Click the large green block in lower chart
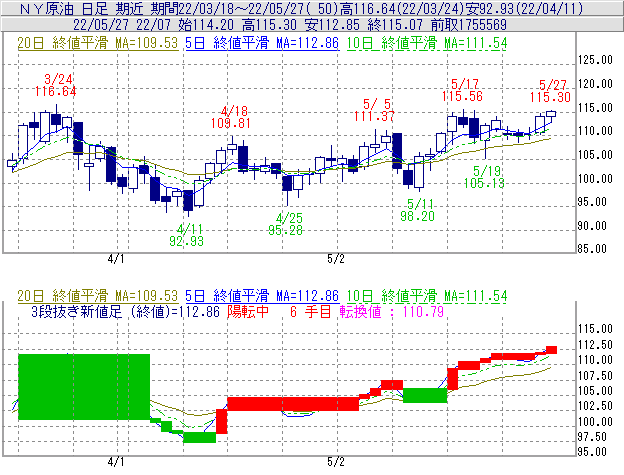 (x=84, y=387)
